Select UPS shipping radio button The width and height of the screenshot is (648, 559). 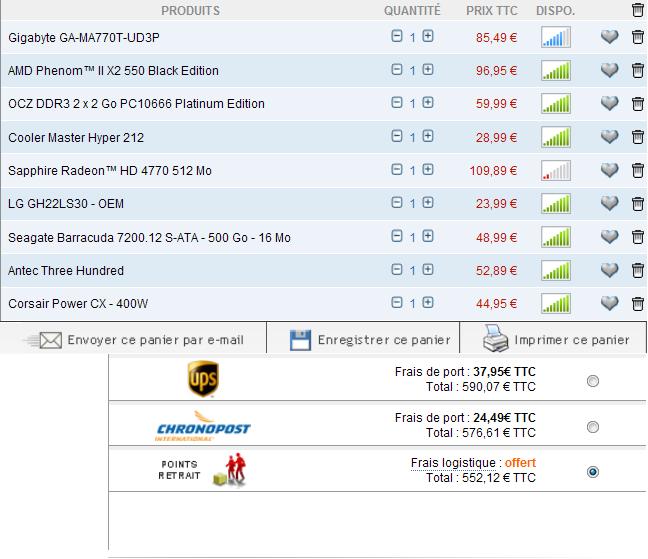tap(593, 381)
